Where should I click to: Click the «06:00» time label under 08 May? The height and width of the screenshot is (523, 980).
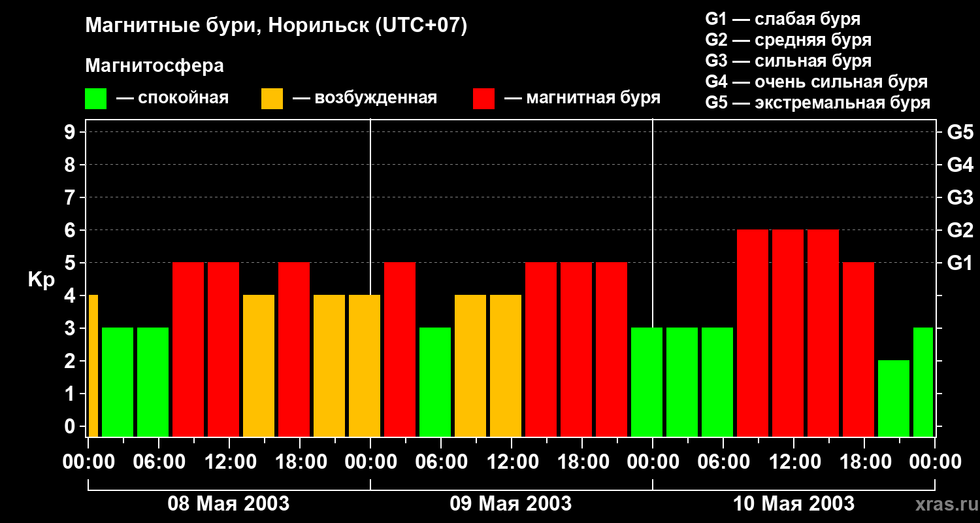click(x=159, y=462)
